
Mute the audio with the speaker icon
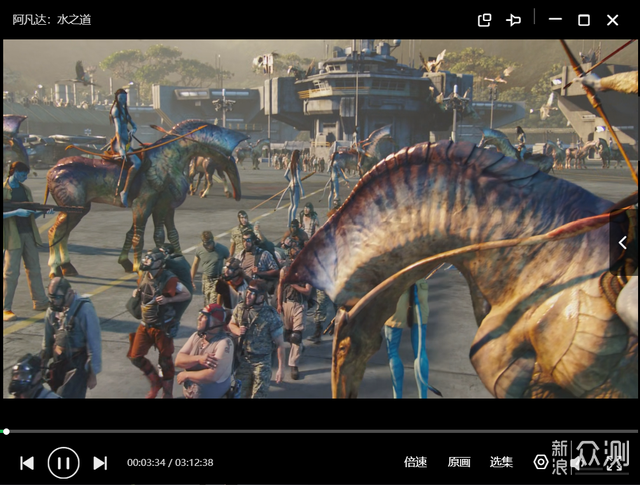[x=577, y=463]
